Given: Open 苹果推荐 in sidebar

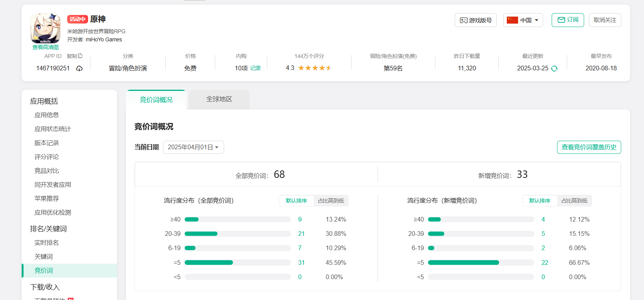Looking at the screenshot, I should point(47,199).
